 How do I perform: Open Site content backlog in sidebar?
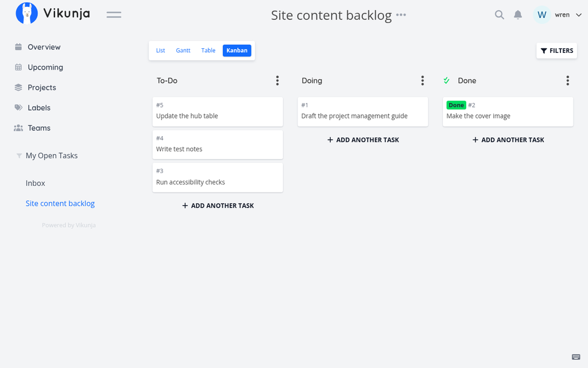pyautogui.click(x=60, y=204)
